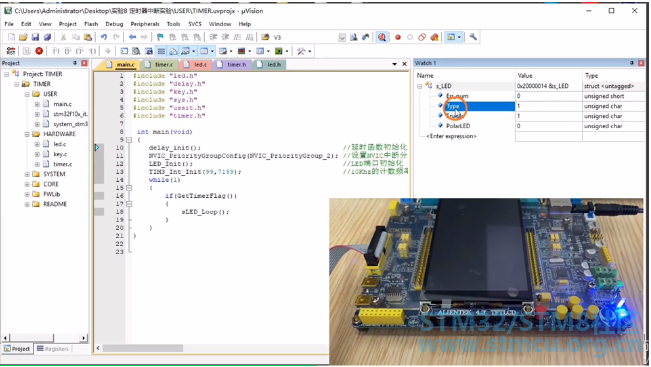Select the Project bottom tab
This screenshot has width=651, height=367.
pos(17,349)
